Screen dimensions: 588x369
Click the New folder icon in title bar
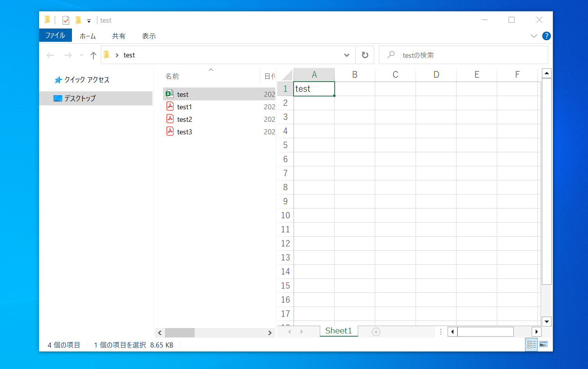coord(78,20)
